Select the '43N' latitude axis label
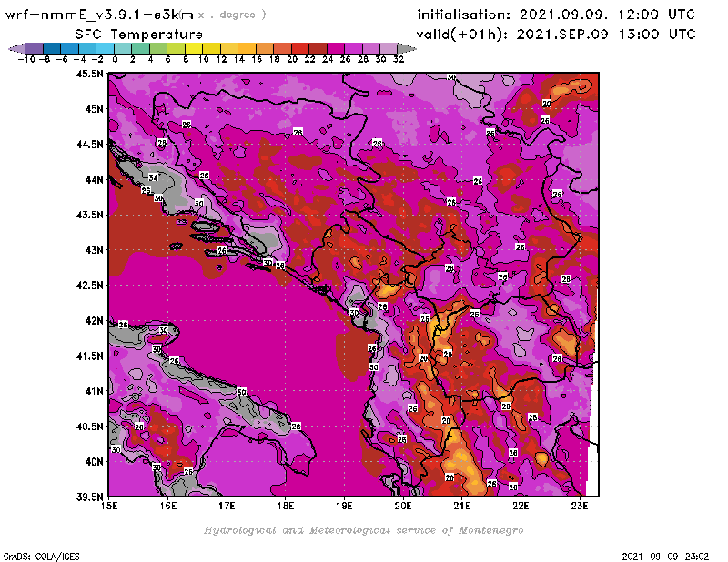728x562 pixels. [94, 250]
